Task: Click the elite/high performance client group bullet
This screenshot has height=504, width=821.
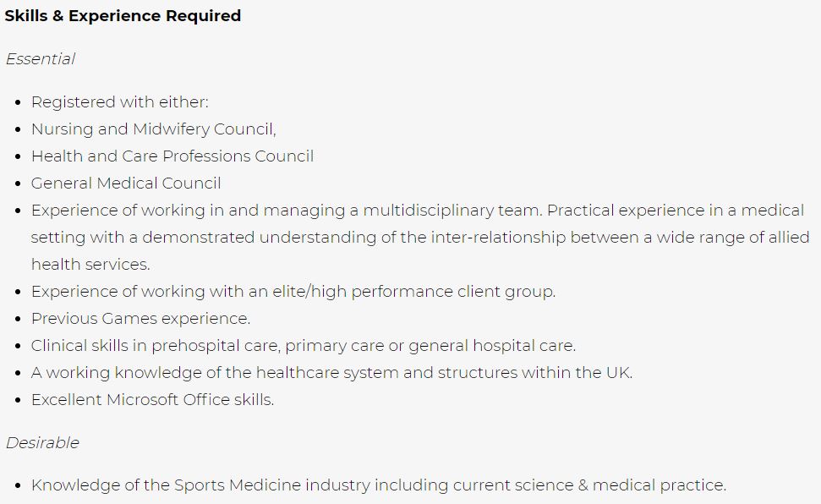Action: click(293, 291)
